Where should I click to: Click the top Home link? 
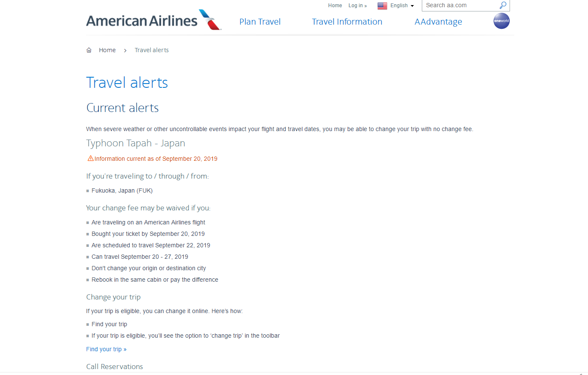pos(335,6)
